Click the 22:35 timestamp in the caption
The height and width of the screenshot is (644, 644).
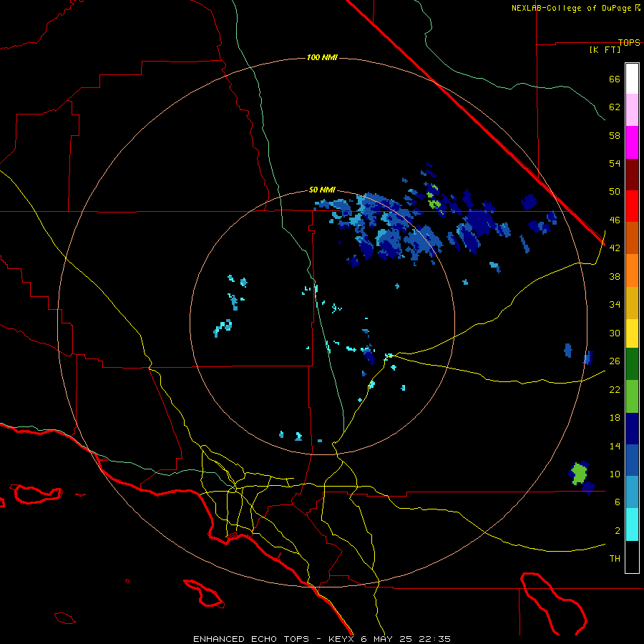pos(434,639)
